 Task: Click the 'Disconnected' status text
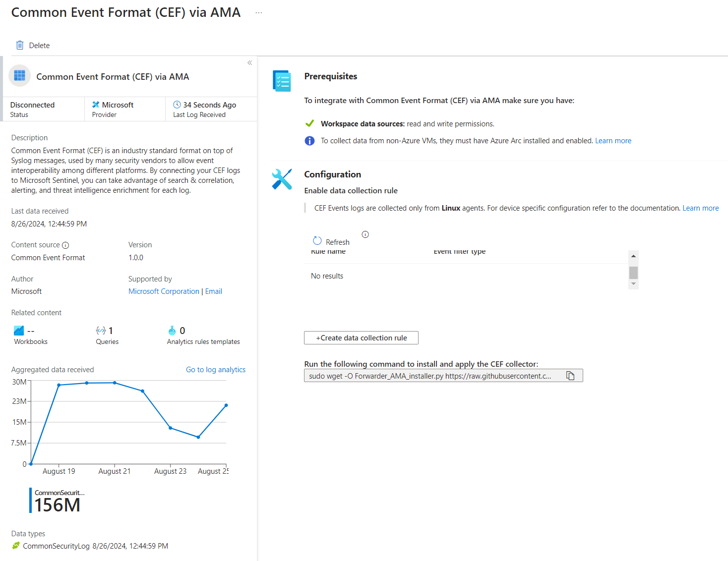pyautogui.click(x=32, y=105)
